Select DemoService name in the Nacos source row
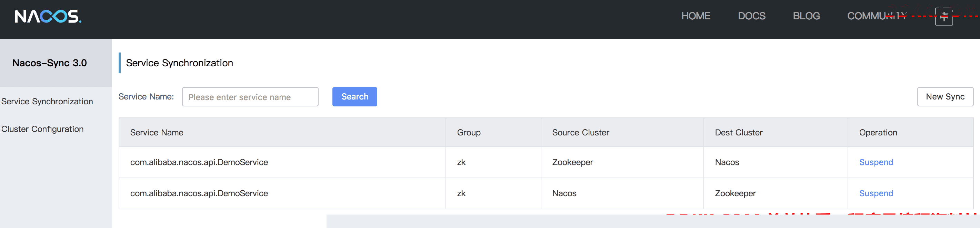The width and height of the screenshot is (980, 228). tap(199, 194)
